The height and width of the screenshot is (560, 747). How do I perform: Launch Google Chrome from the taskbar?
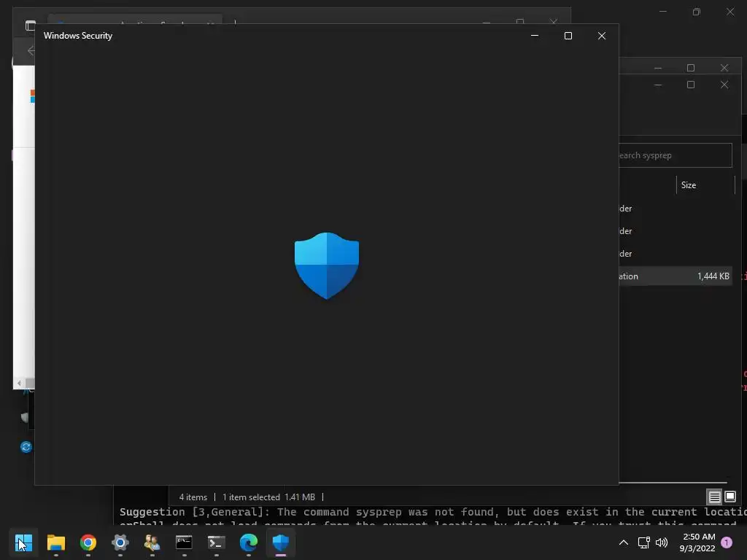tap(88, 542)
